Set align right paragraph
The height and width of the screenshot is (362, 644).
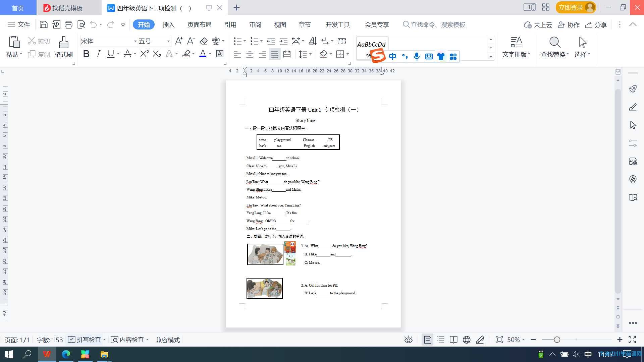click(x=262, y=54)
